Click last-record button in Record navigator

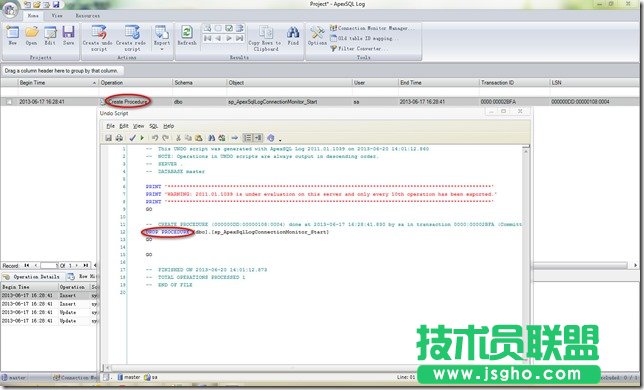click(85, 266)
